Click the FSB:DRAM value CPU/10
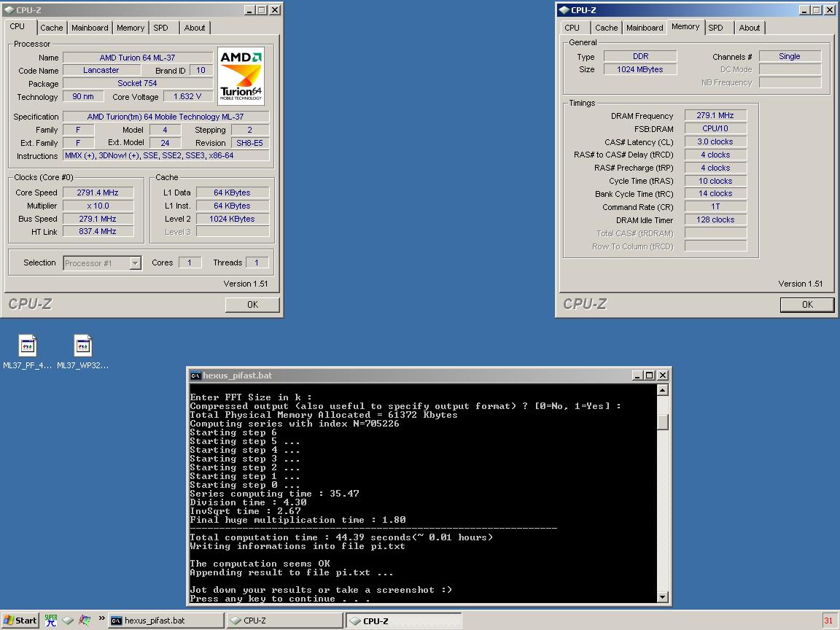The width and height of the screenshot is (840, 630). (x=716, y=128)
